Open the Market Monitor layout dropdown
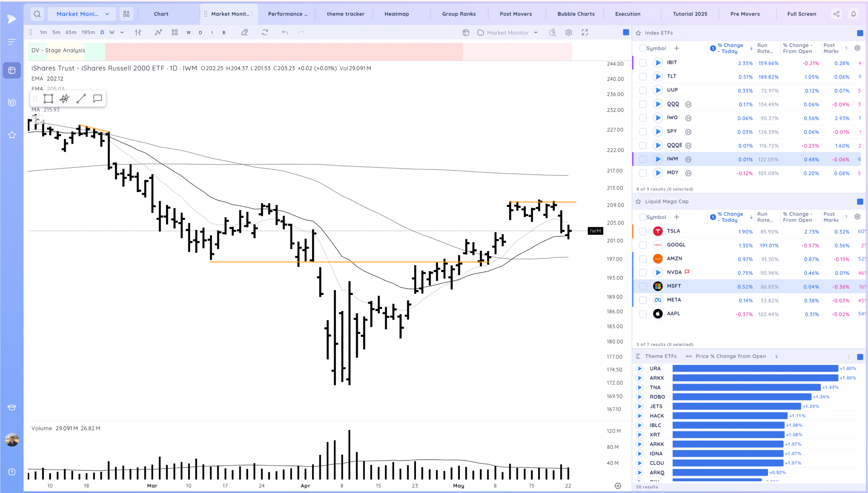Image resolution: width=868 pixels, height=493 pixels. point(508,33)
